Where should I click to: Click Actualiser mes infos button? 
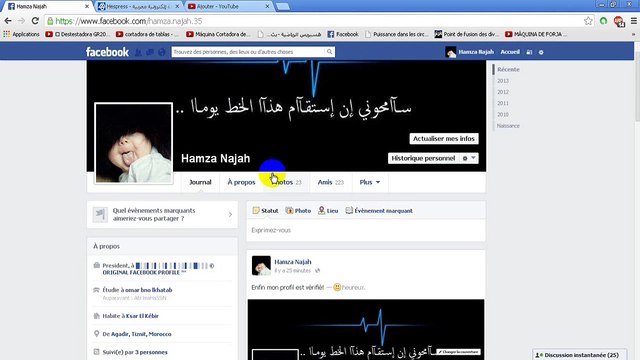coord(444,138)
